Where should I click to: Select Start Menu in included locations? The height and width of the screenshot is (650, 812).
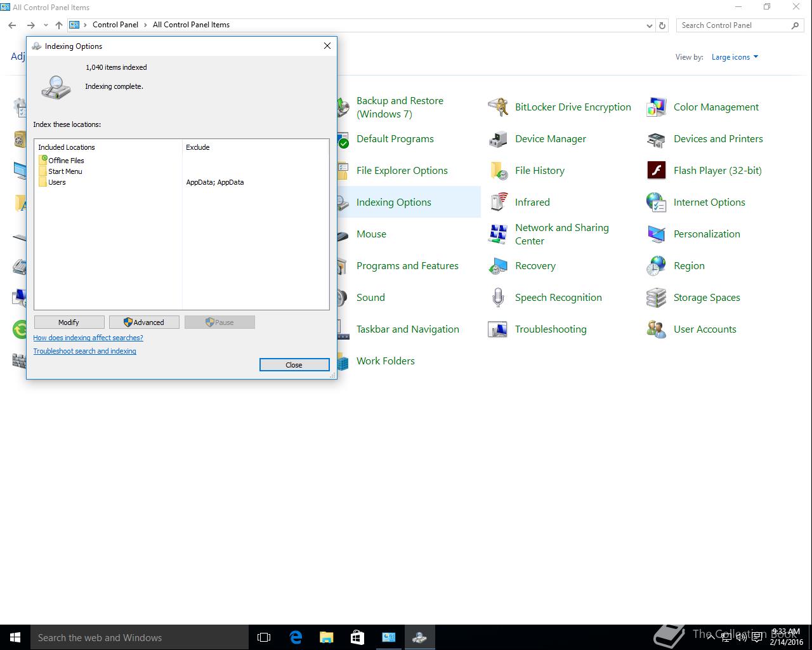click(x=60, y=171)
